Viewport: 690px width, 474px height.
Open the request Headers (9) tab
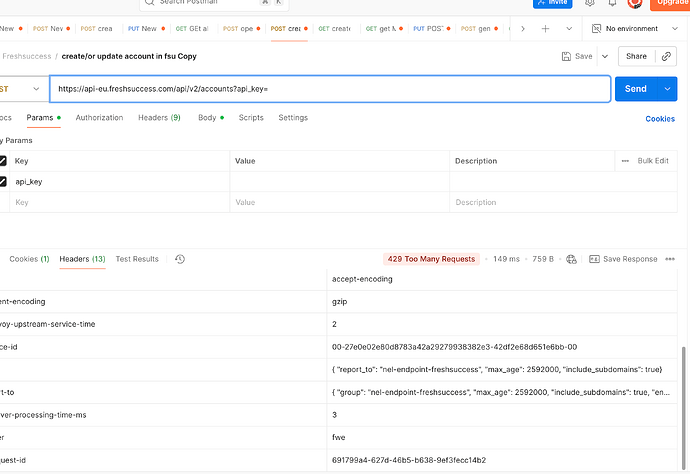(159, 118)
